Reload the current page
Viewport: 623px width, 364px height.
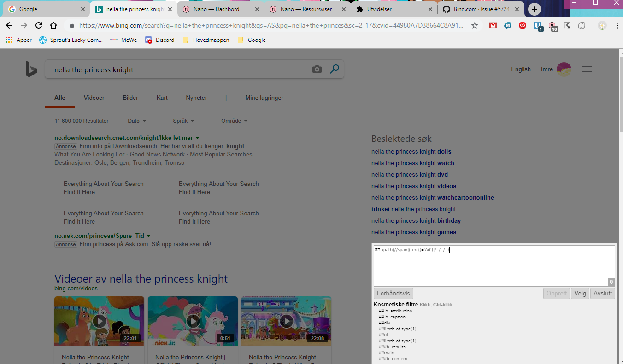(39, 26)
